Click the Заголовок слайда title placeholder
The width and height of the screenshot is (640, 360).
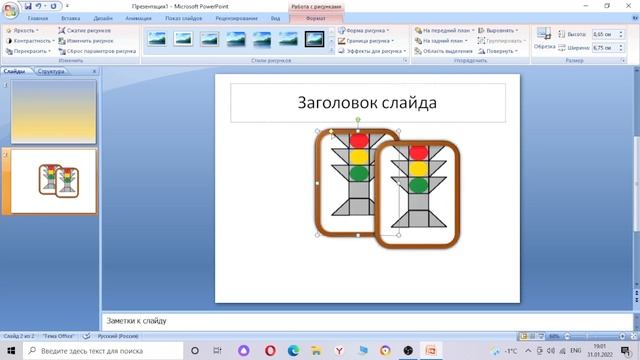click(368, 103)
